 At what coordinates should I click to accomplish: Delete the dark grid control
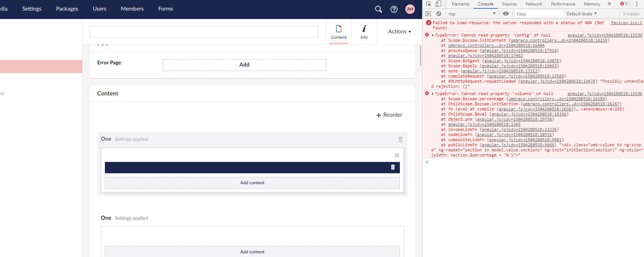click(393, 167)
